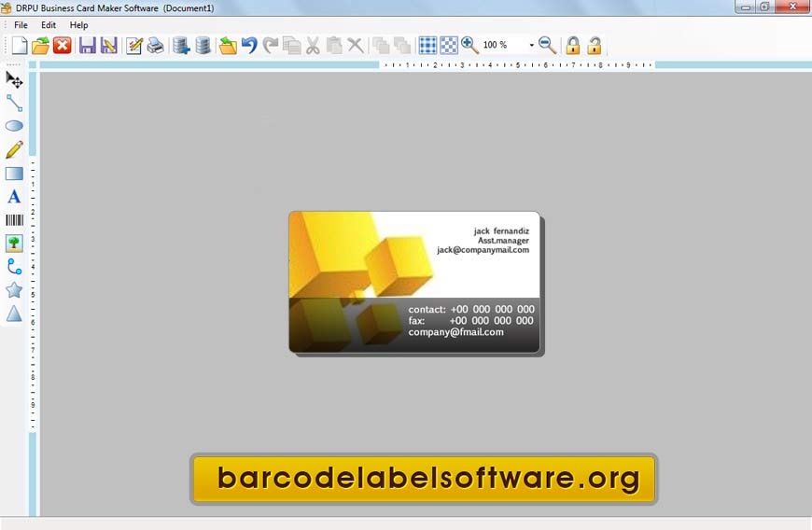
Task: Lock the selected object with closed padlock
Action: (x=573, y=46)
